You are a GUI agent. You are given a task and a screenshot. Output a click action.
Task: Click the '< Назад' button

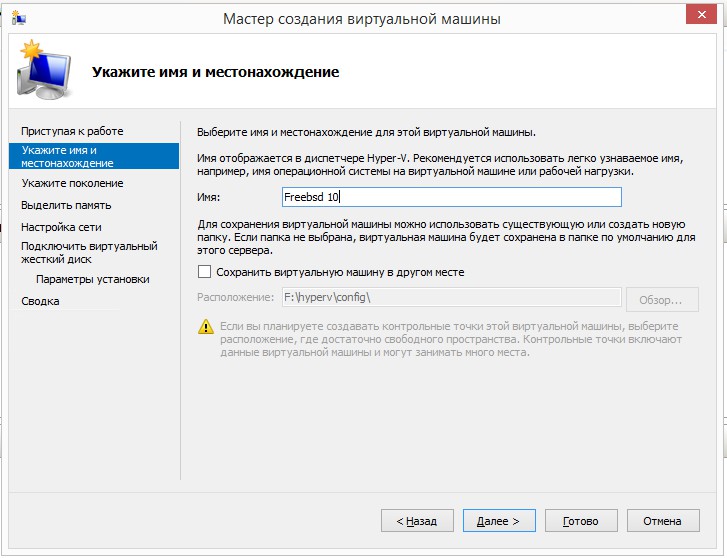click(417, 521)
